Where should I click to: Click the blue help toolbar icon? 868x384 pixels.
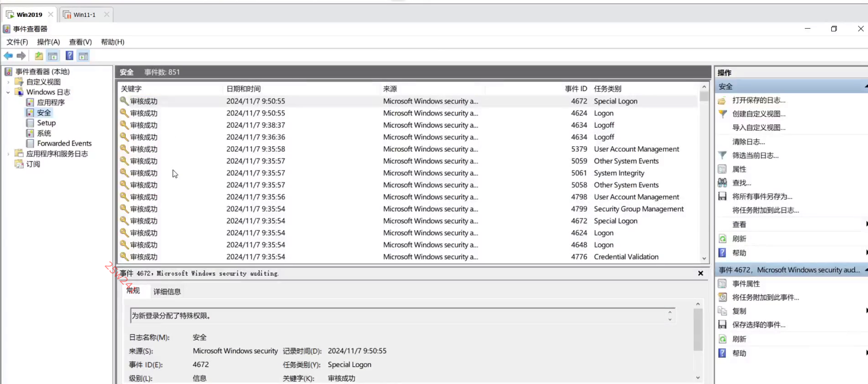pyautogui.click(x=69, y=56)
